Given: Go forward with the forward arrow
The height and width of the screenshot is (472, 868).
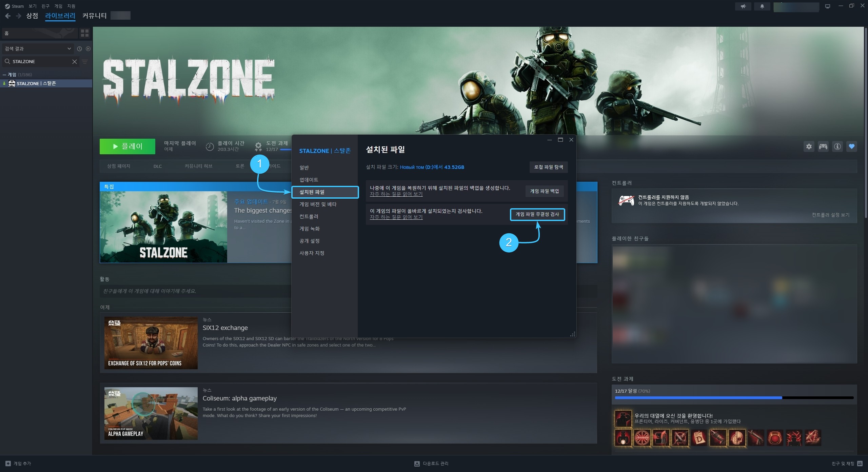Looking at the screenshot, I should [19, 16].
